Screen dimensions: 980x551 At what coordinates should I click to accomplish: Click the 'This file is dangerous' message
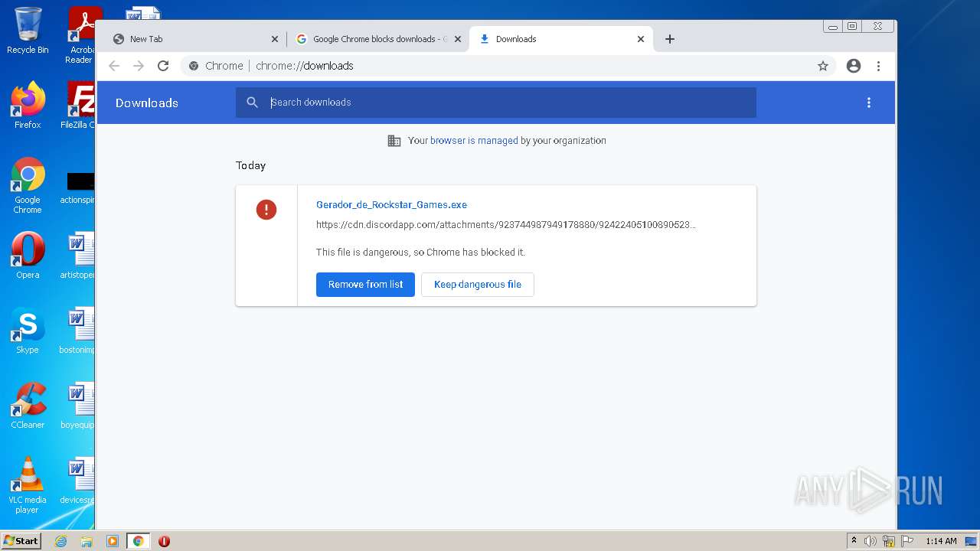click(x=420, y=253)
